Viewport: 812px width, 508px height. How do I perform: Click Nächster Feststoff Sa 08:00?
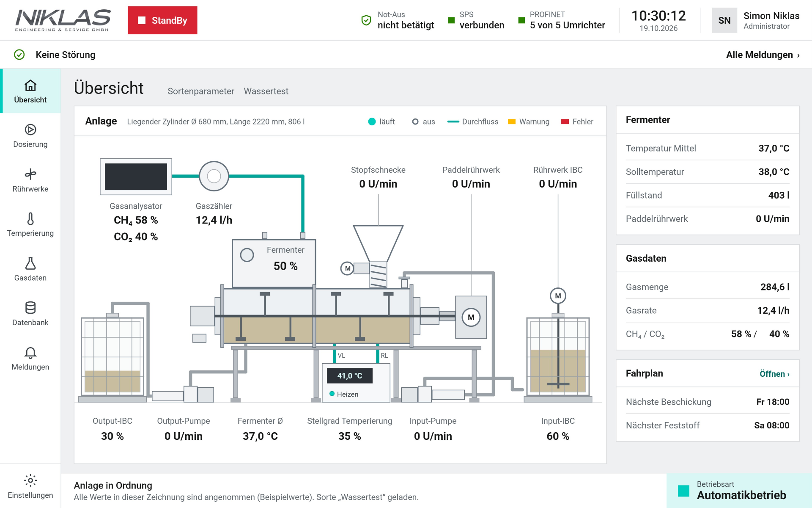(x=708, y=425)
